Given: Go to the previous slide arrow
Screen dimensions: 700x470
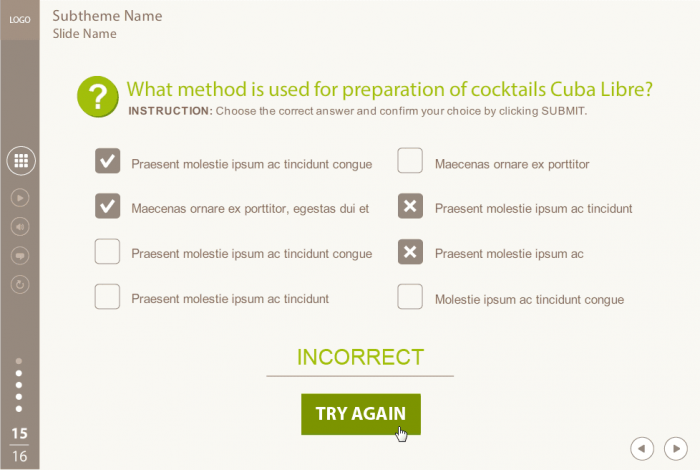Looking at the screenshot, I should tap(643, 448).
